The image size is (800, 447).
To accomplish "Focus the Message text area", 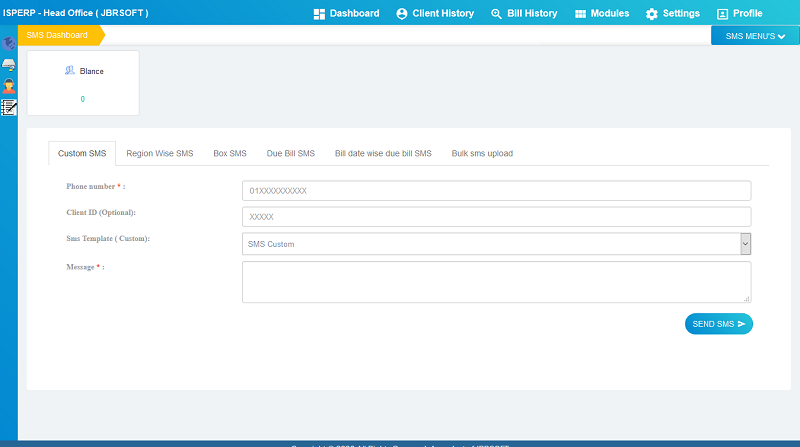I will (x=496, y=281).
